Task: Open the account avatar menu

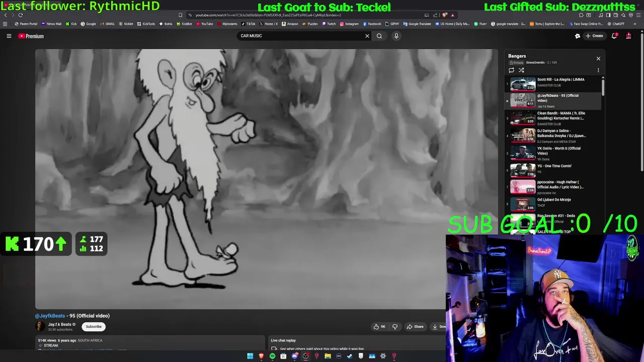Action: [628, 36]
